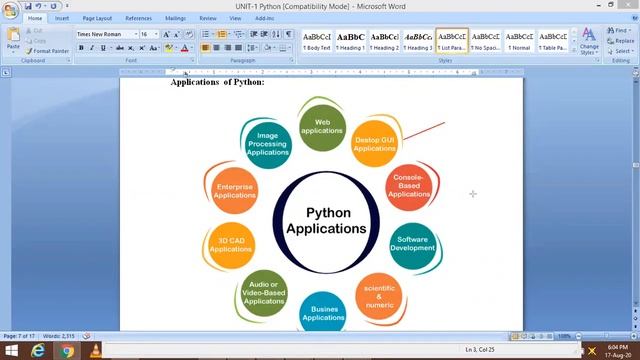Open the font size dropdown
Image resolution: width=640 pixels, height=360 pixels.
pyautogui.click(x=156, y=34)
